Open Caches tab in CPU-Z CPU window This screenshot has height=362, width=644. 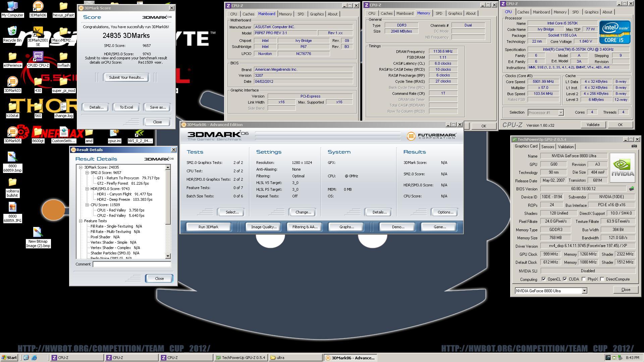tap(523, 12)
